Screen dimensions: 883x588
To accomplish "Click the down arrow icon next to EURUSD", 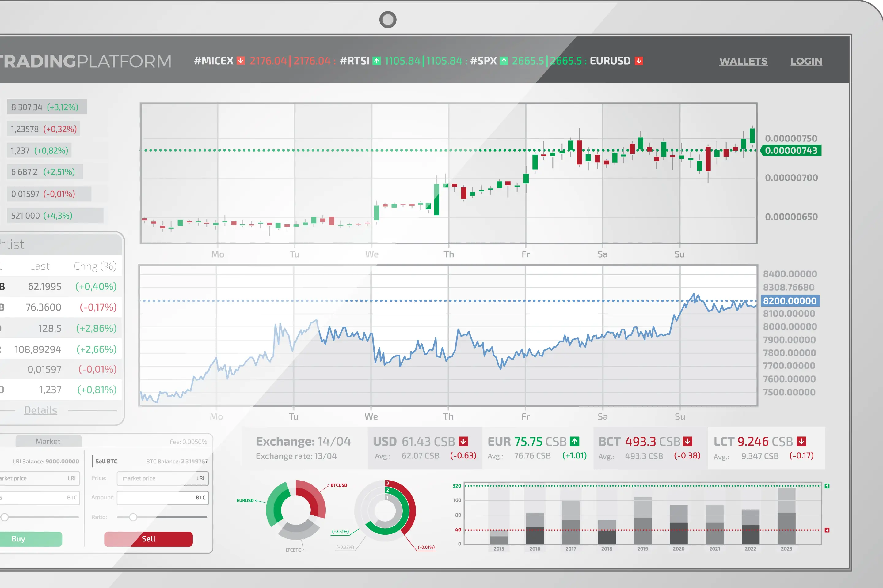I will click(639, 60).
